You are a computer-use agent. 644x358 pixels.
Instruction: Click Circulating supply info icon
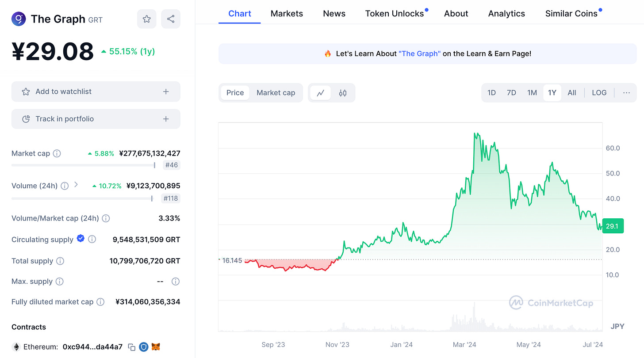(x=92, y=239)
